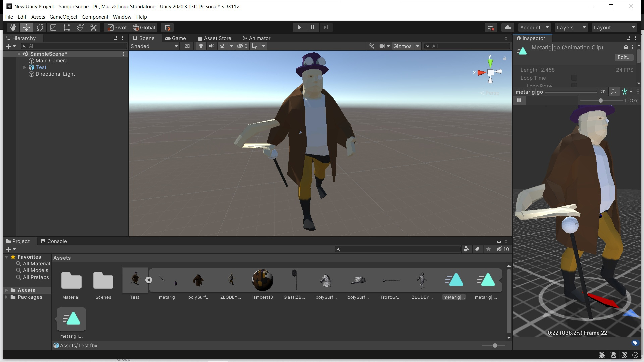Open custom editor tools
This screenshot has width=644, height=362.
93,27
